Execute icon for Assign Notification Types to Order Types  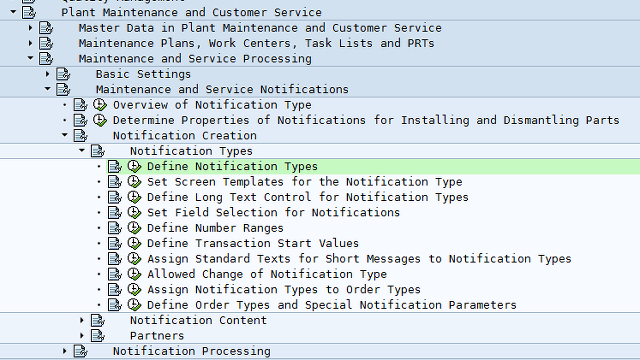pyautogui.click(x=134, y=290)
